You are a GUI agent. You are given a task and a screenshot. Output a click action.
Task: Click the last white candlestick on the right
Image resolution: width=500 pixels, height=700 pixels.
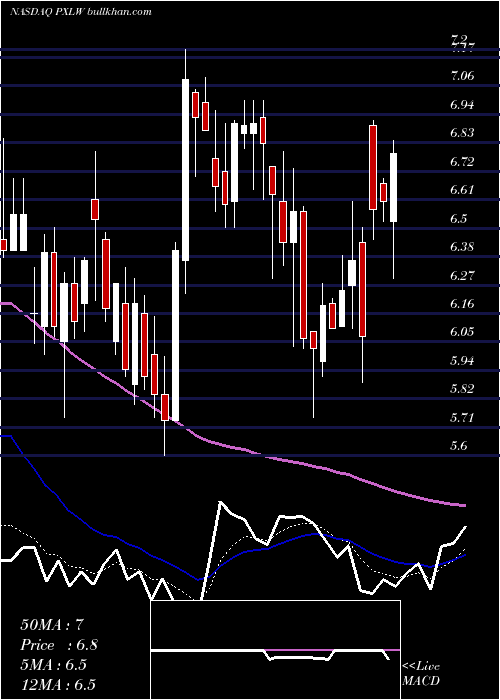coord(393,188)
